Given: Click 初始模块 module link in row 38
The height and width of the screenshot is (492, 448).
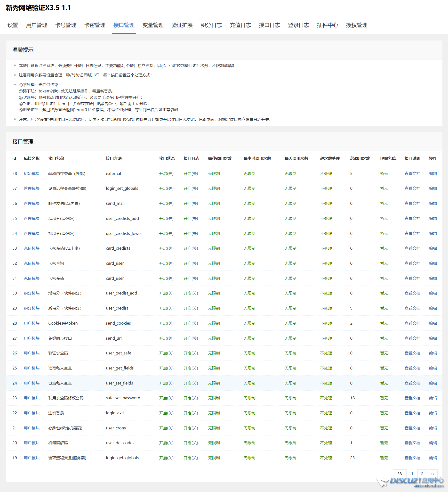Looking at the screenshot, I should point(32,173).
